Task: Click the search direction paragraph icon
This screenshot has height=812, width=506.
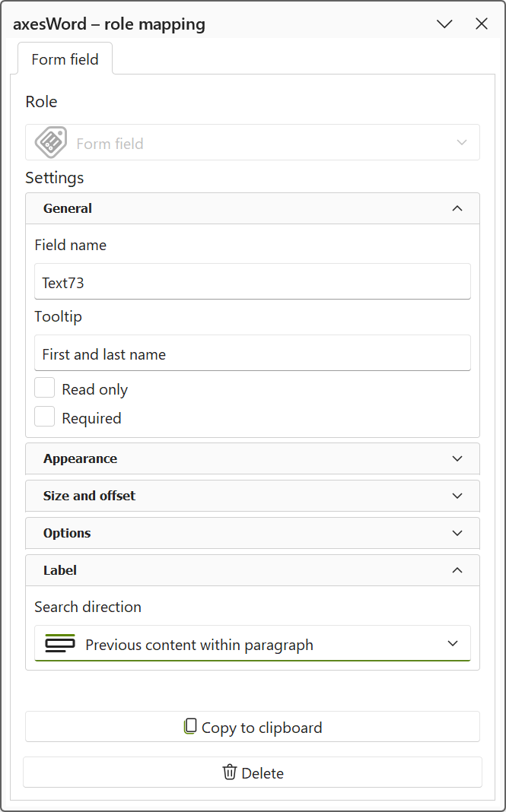Action: (x=60, y=643)
